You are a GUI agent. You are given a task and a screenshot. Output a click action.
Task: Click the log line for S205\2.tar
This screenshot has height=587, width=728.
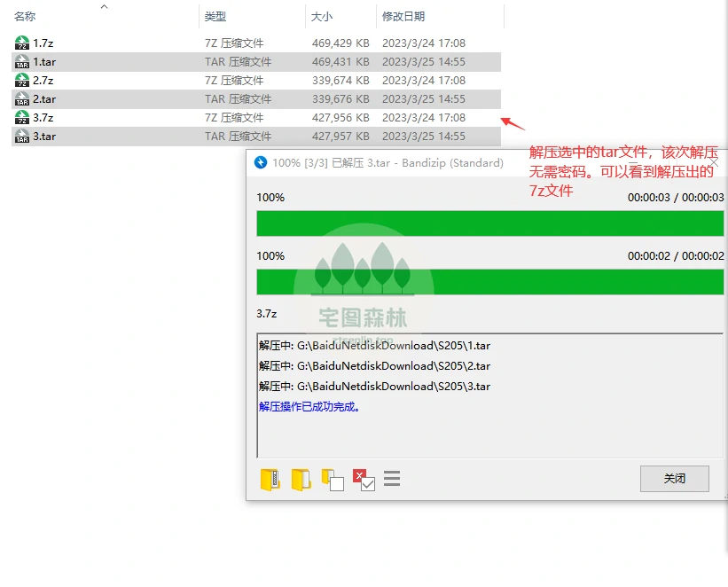[x=374, y=366]
